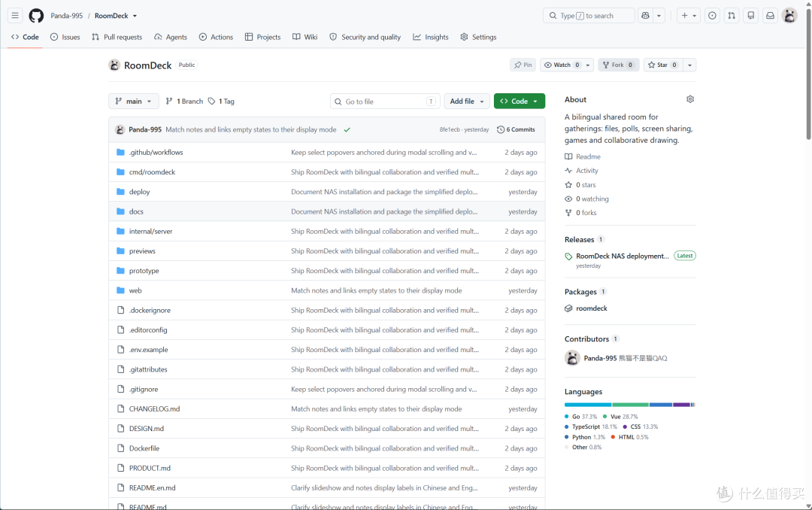Open the 6 Commits history
The image size is (812, 510).
pos(516,129)
